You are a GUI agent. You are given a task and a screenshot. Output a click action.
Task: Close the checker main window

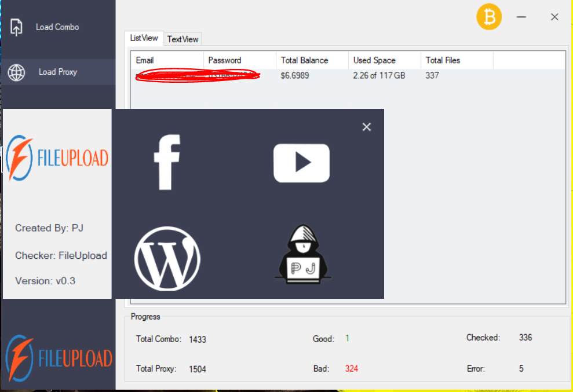[554, 17]
